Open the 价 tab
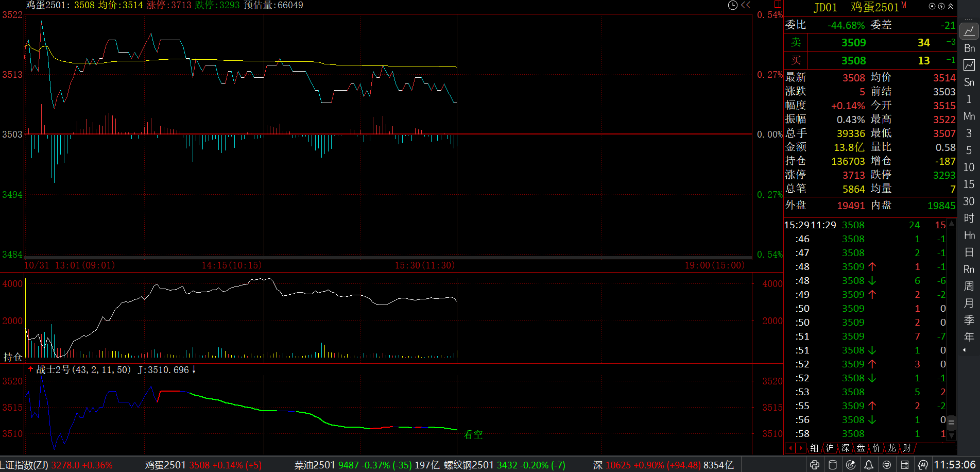This screenshot has height=472, width=980. pyautogui.click(x=876, y=448)
